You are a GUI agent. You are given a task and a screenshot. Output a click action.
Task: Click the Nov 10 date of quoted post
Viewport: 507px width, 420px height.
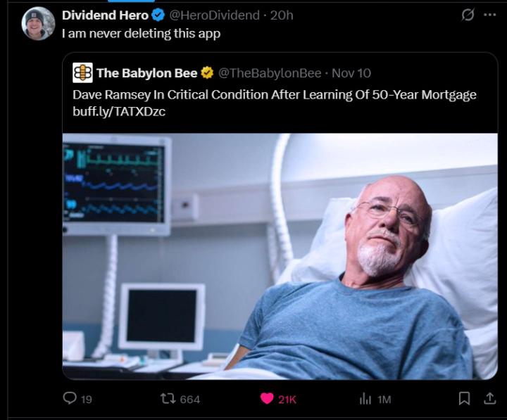(351, 72)
